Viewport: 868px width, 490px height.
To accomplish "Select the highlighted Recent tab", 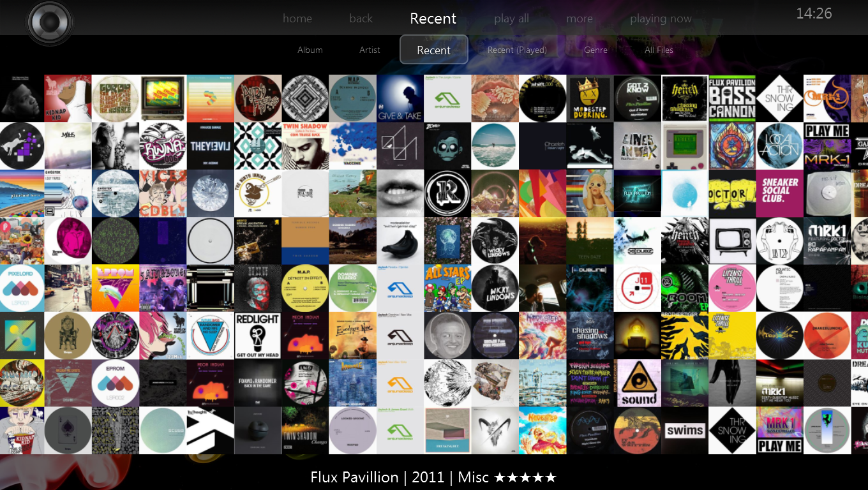I will pyautogui.click(x=434, y=50).
